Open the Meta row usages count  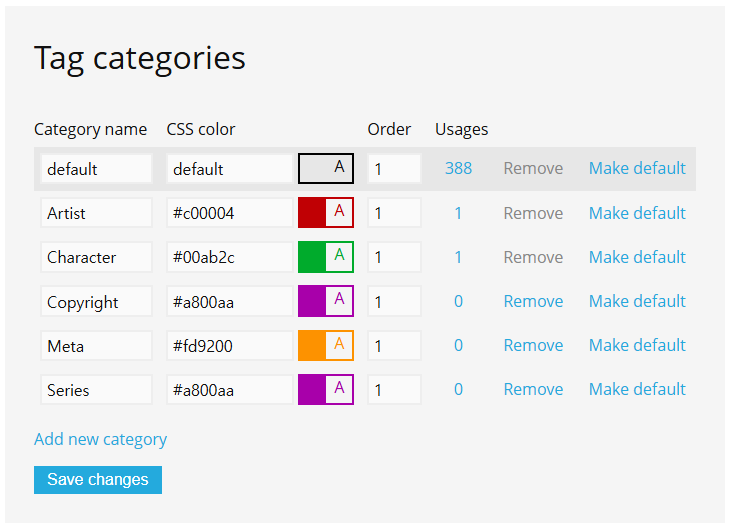[x=458, y=345]
